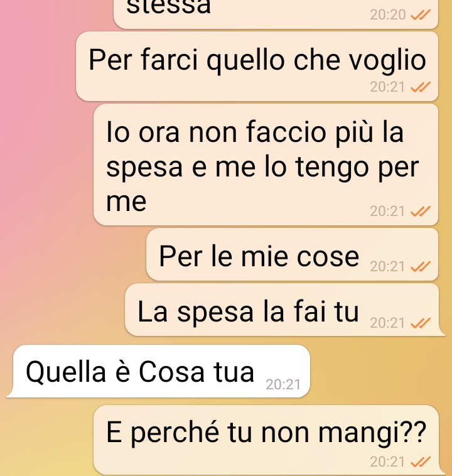Image resolution: width=452 pixels, height=476 pixels.
Task: Click read checkmarks on 'Per farci quello che voglio'
Action: tap(421, 87)
